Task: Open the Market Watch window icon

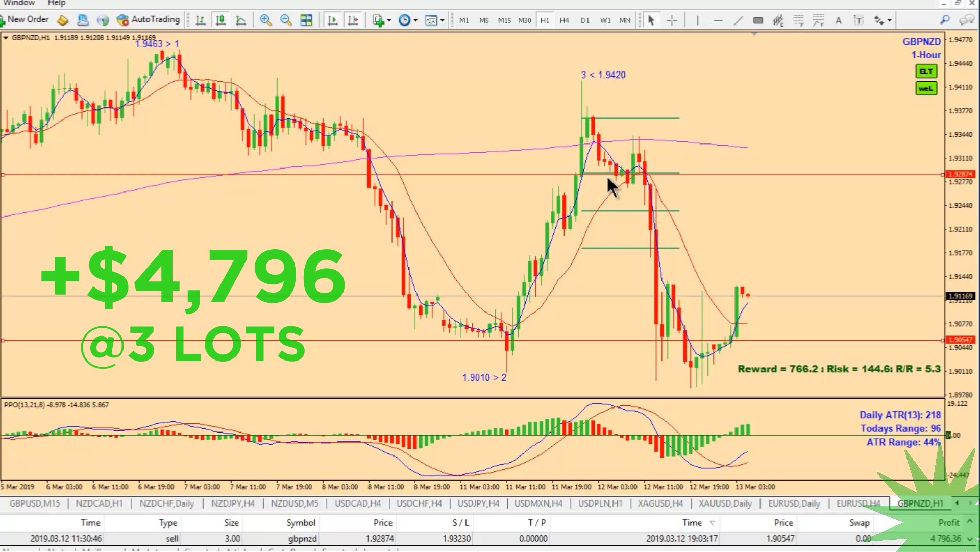Action: (x=83, y=20)
